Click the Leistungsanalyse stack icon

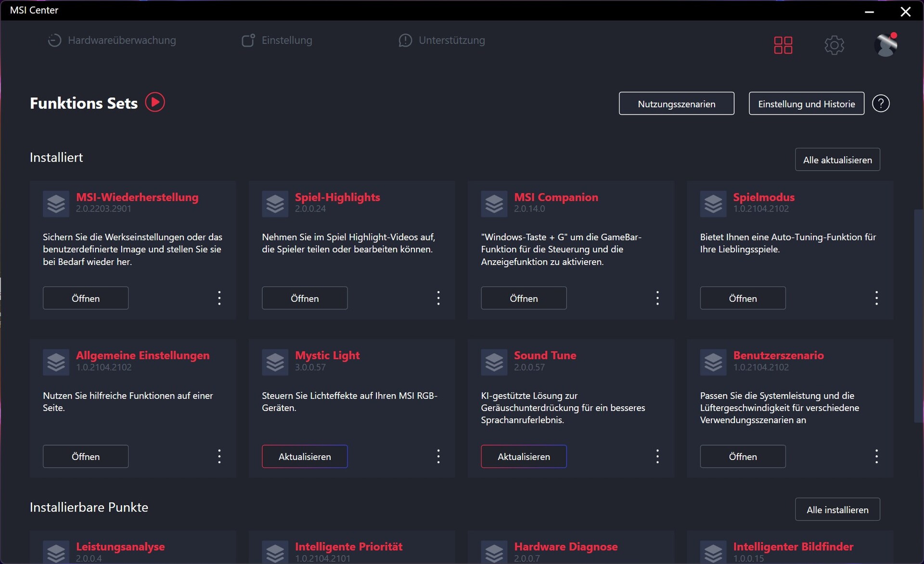tap(56, 552)
